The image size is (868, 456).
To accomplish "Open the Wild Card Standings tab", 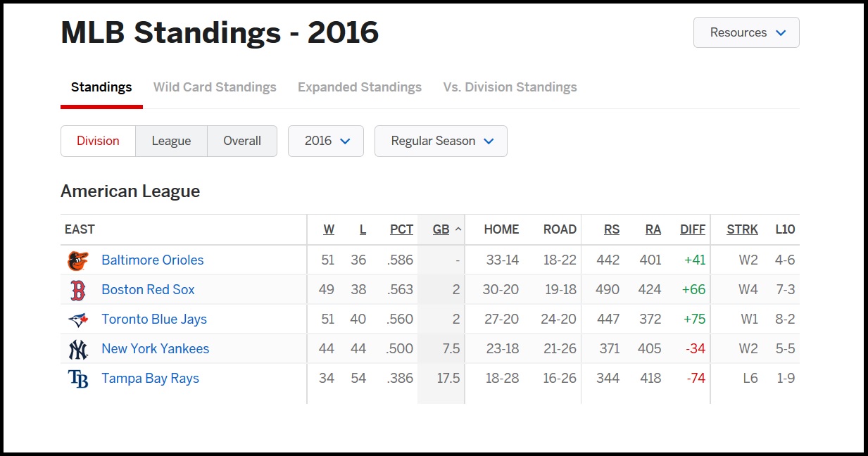I will click(x=215, y=87).
